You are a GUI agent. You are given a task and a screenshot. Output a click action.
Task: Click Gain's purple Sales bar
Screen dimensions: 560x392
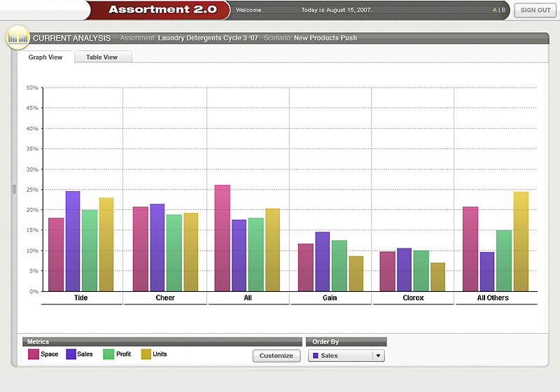(323, 262)
